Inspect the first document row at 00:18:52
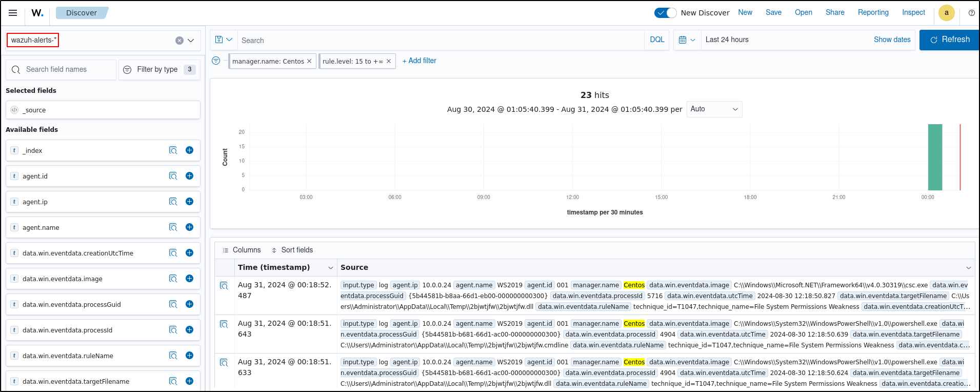Viewport: 980px width, 392px height. 224,286
